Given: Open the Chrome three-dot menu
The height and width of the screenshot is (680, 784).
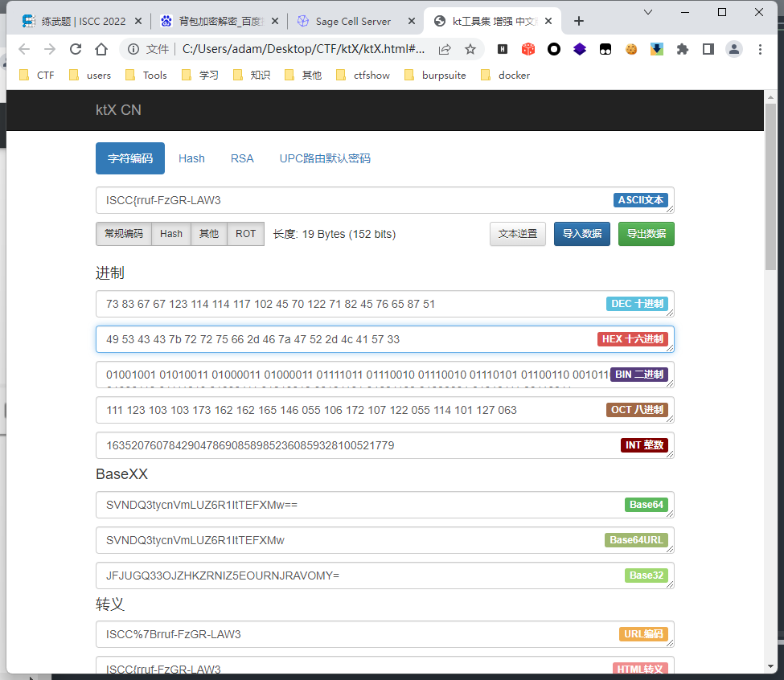Looking at the screenshot, I should (x=760, y=49).
